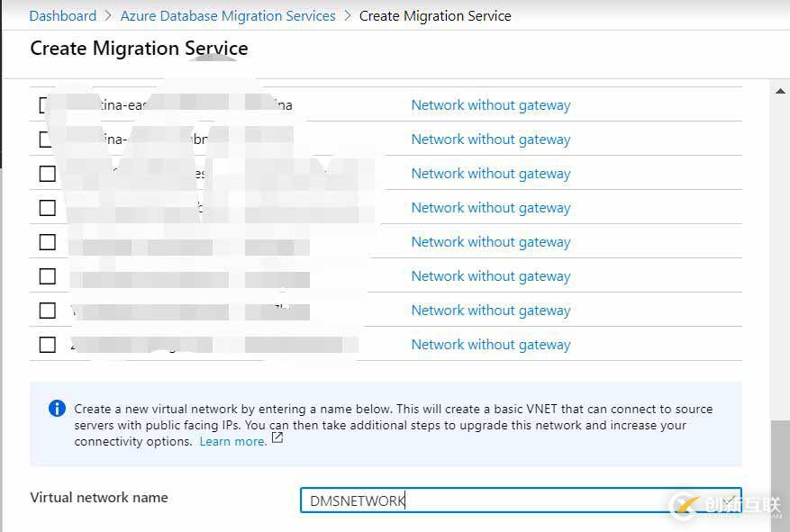Viewport: 790px width, 532px height.
Task: Check the third virtual network checkbox
Action: point(48,174)
